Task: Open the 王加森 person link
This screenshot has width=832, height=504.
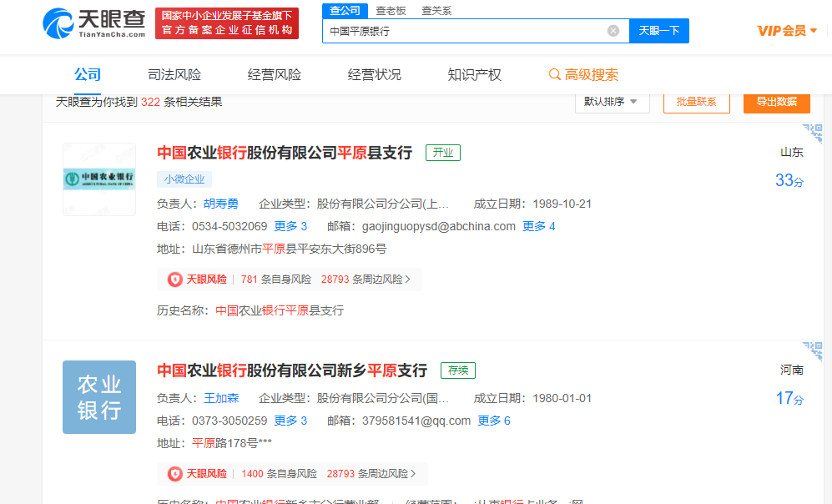Action: click(221, 398)
